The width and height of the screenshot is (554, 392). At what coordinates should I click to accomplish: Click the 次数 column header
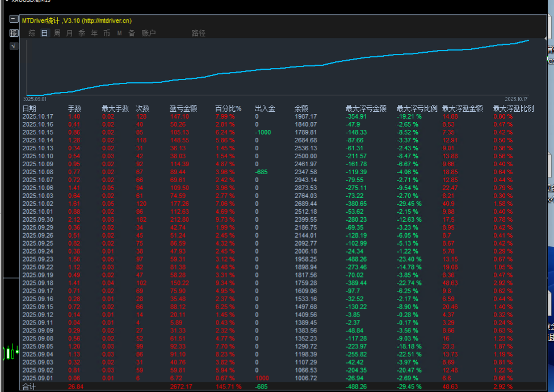click(x=142, y=108)
